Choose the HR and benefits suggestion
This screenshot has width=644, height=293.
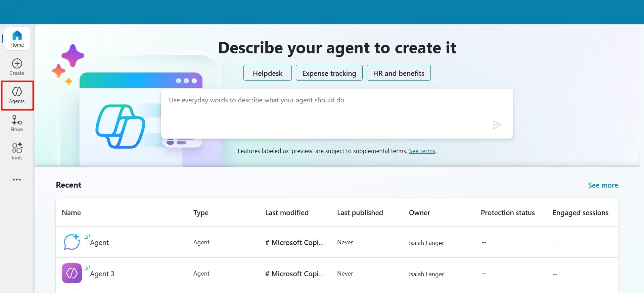pos(399,73)
